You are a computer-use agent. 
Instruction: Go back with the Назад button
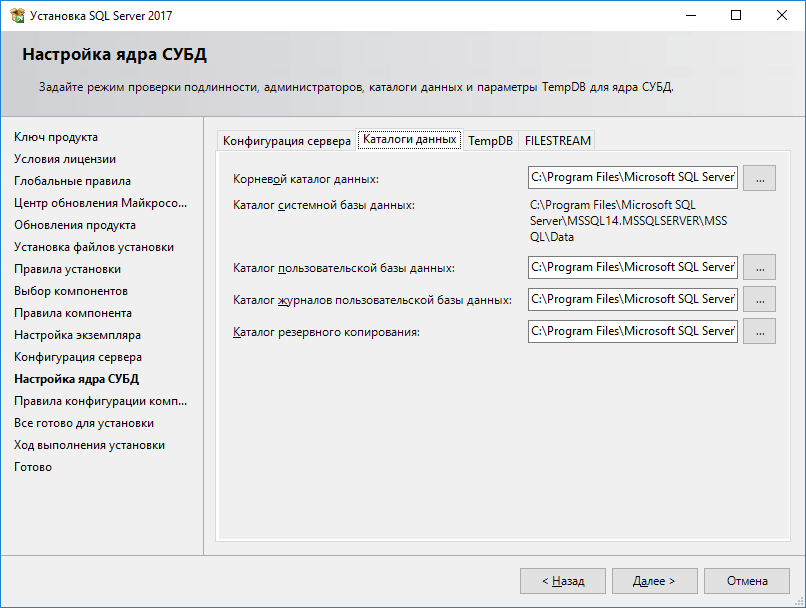[x=563, y=581]
